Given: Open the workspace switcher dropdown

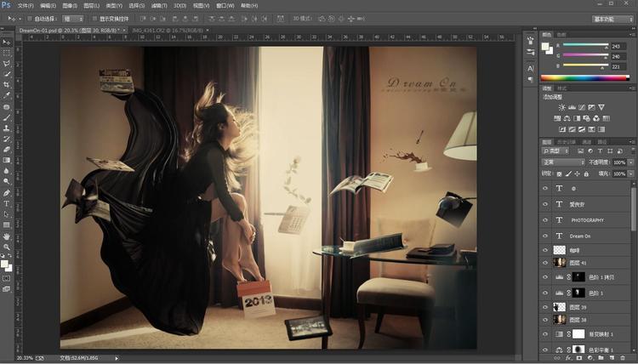Looking at the screenshot, I should click(612, 18).
